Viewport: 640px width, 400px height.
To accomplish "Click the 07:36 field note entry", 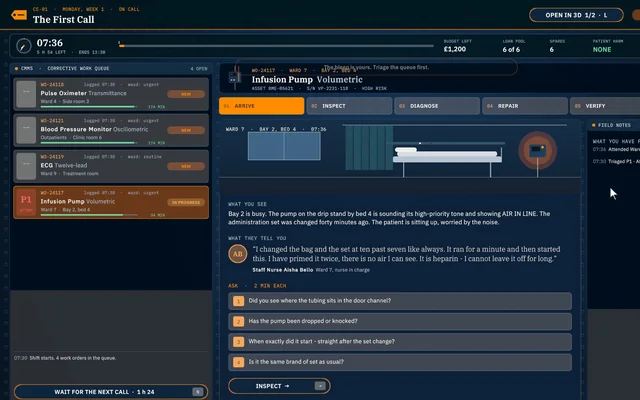I will pyautogui.click(x=616, y=149).
